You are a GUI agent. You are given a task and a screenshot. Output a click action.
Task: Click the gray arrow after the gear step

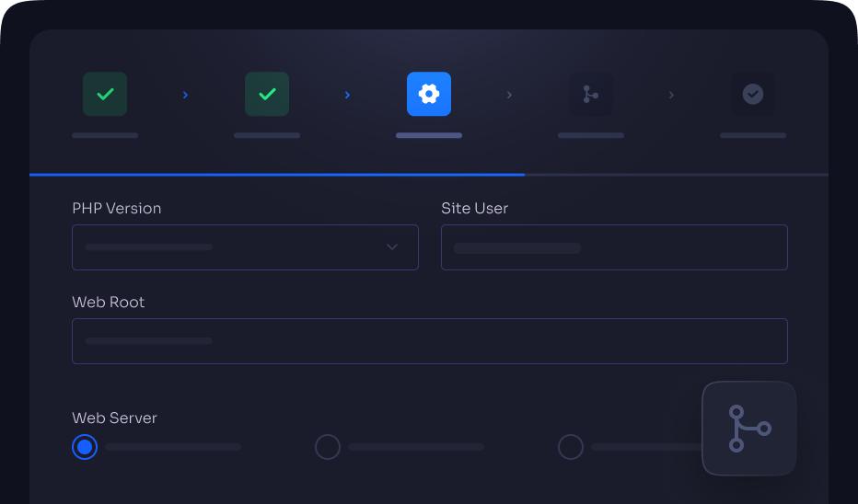510,95
